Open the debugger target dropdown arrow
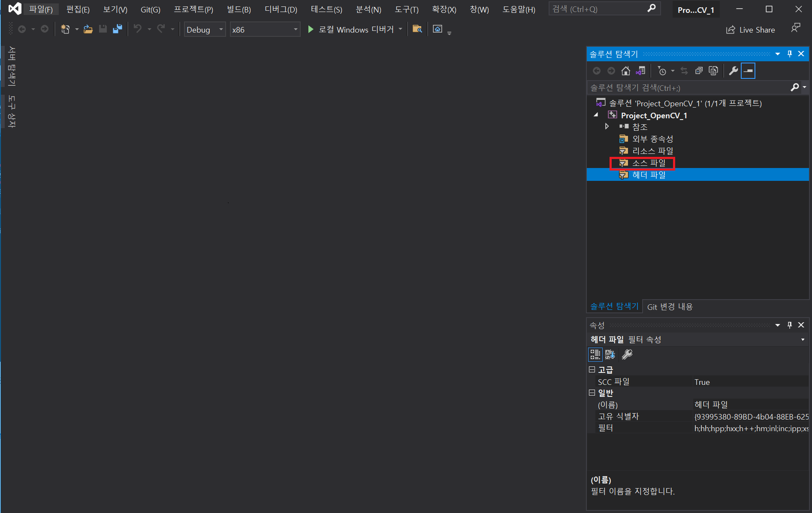Viewport: 812px width, 513px height. click(400, 29)
